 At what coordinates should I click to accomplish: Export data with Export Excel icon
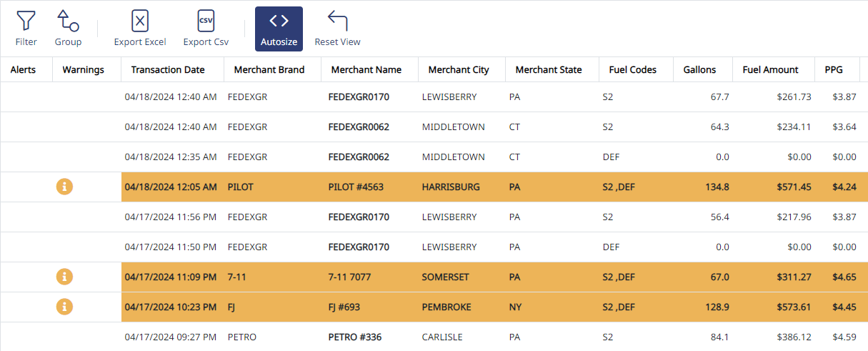140,21
